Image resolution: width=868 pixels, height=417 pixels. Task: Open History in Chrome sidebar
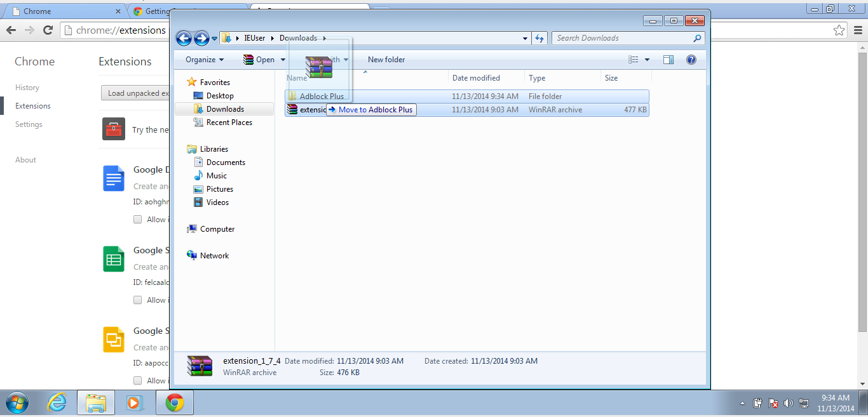click(x=27, y=88)
